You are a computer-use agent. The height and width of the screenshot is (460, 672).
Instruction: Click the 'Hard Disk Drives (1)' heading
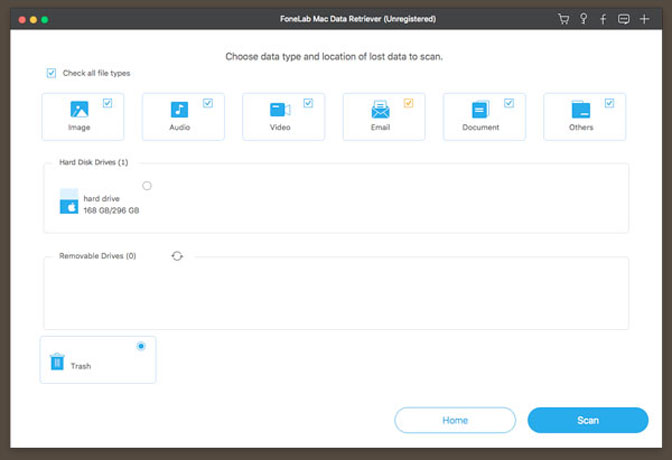click(x=93, y=162)
